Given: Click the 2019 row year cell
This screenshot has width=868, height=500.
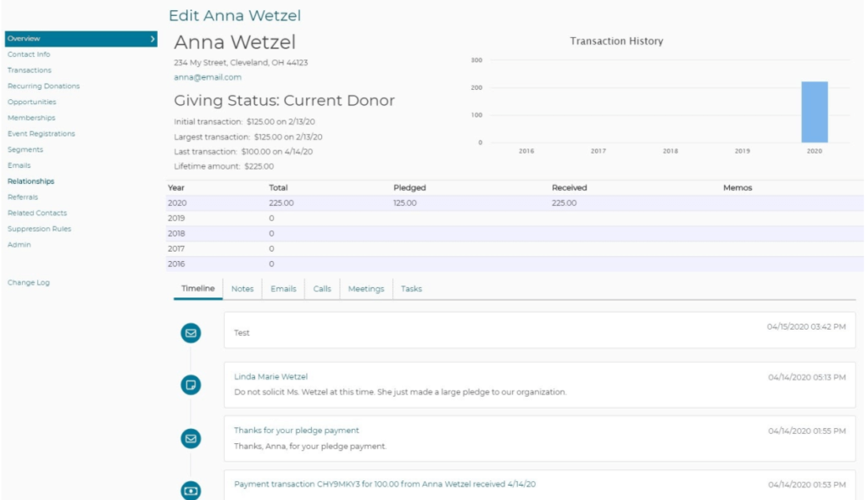Looking at the screenshot, I should [176, 218].
